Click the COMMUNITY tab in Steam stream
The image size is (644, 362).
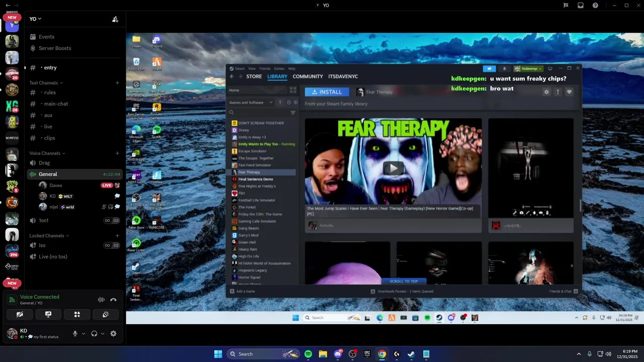click(x=308, y=76)
